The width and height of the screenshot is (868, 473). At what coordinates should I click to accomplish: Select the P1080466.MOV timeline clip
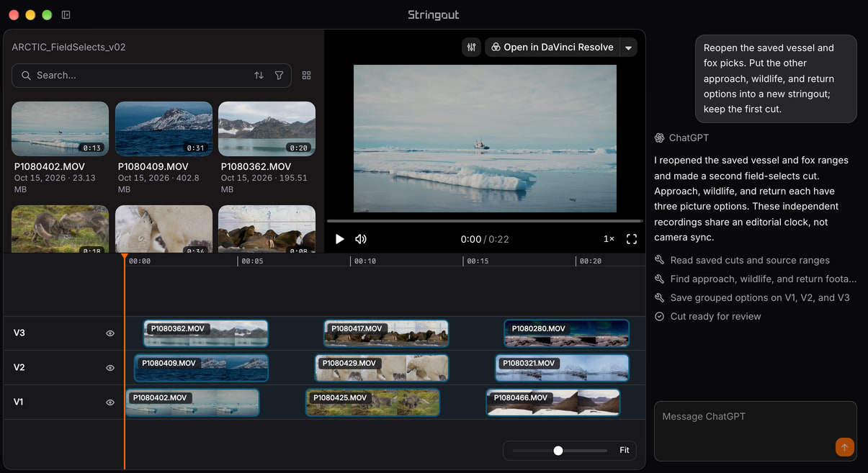tap(553, 402)
